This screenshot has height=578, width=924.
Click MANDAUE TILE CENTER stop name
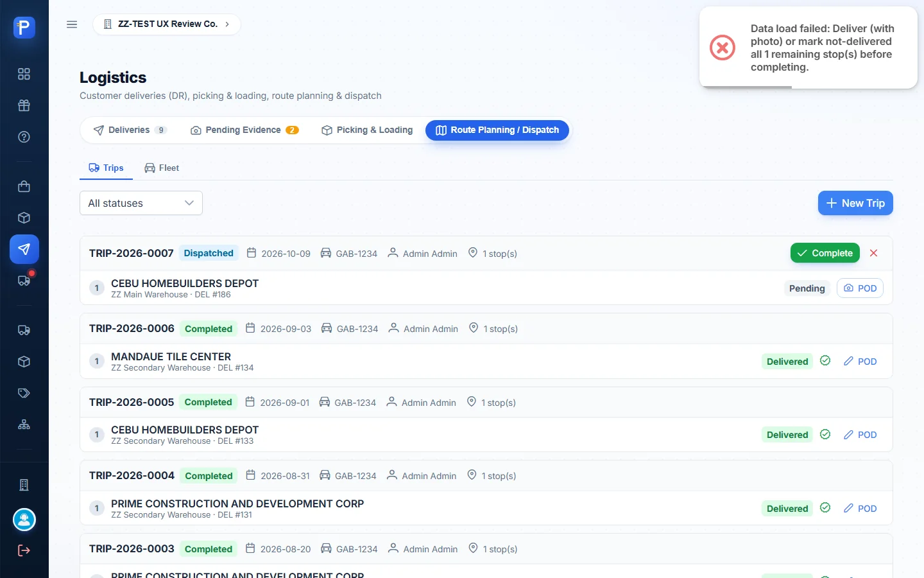171,356
